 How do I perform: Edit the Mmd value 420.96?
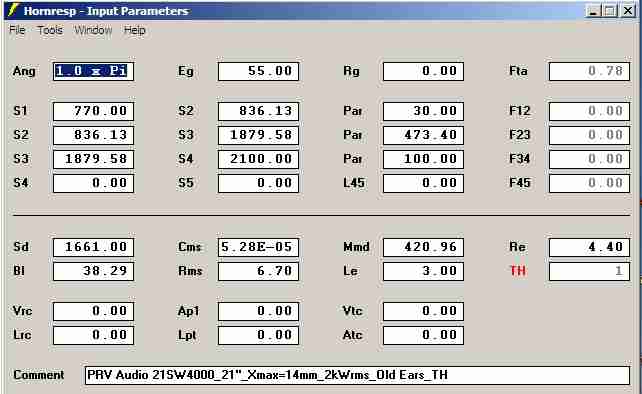click(423, 247)
